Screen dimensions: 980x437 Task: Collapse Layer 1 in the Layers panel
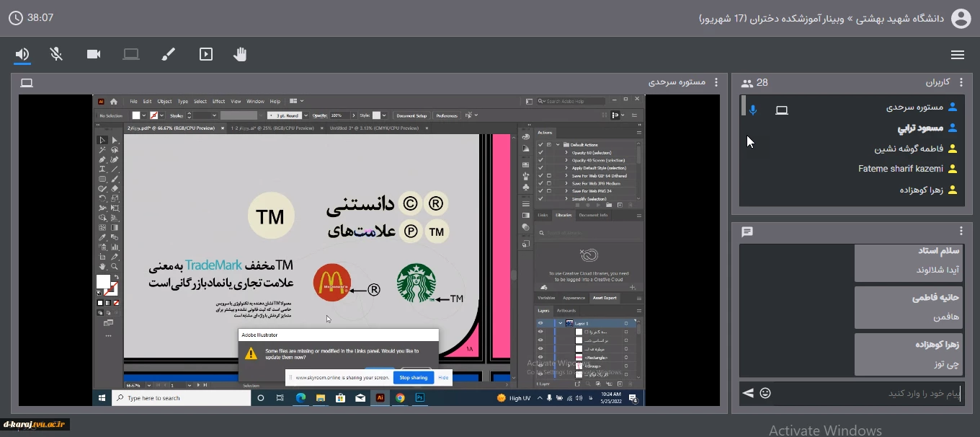coord(561,323)
